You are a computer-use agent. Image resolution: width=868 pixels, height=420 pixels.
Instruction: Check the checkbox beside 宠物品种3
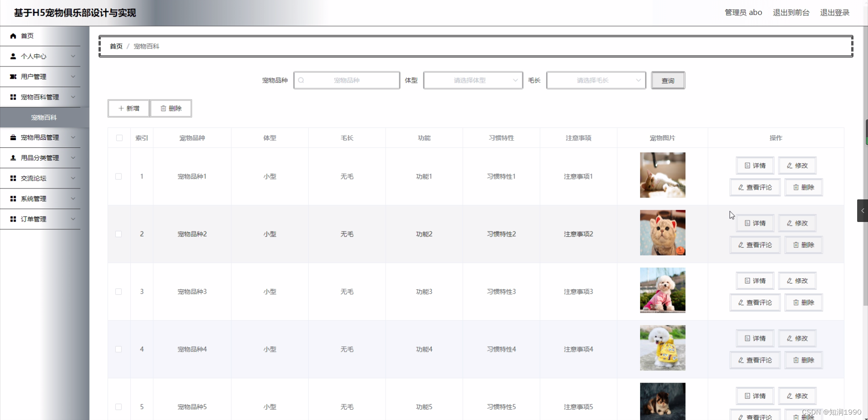118,292
